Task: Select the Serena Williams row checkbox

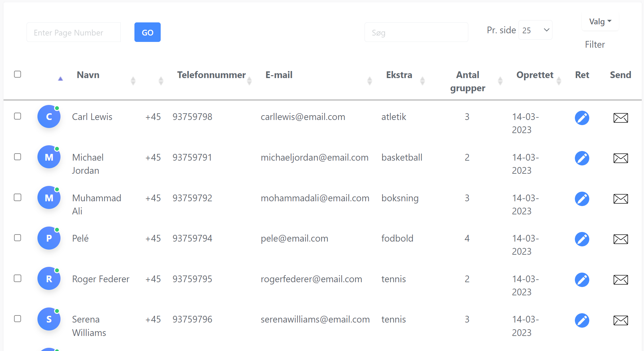Action: click(x=18, y=319)
